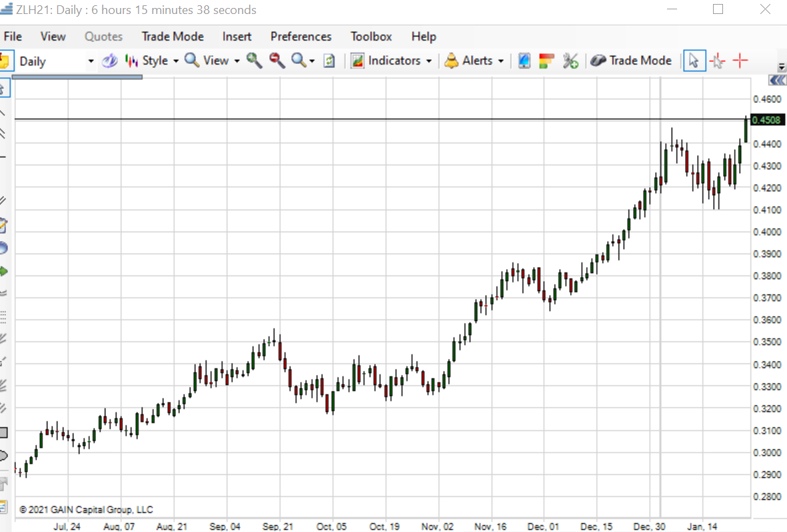Click the Trade Mode mouse button
Viewport: 787px width, 532px height.
coord(632,61)
